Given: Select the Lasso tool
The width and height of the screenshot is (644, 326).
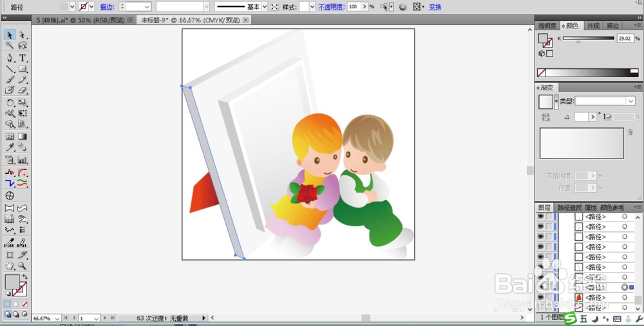Looking at the screenshot, I should (x=22, y=45).
